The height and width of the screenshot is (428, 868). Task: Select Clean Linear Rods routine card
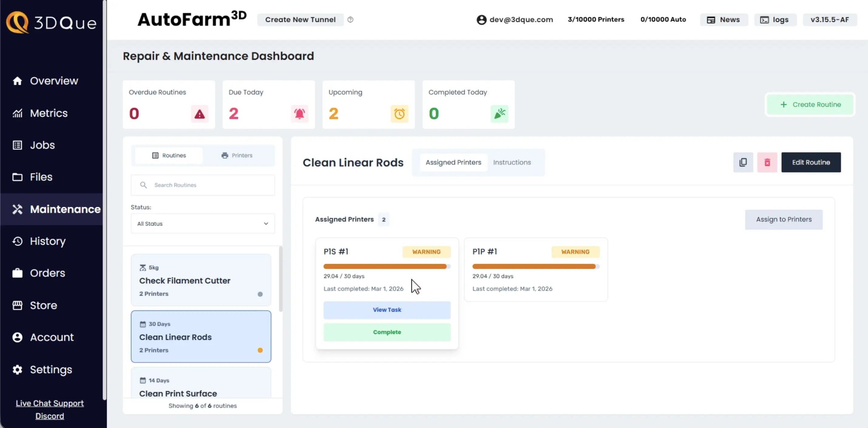[x=201, y=336]
